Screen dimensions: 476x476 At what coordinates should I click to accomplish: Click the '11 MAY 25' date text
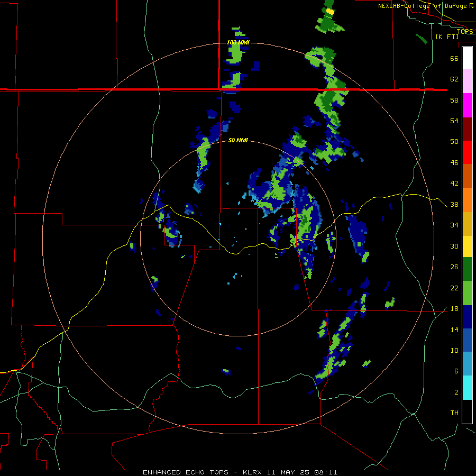(288, 472)
